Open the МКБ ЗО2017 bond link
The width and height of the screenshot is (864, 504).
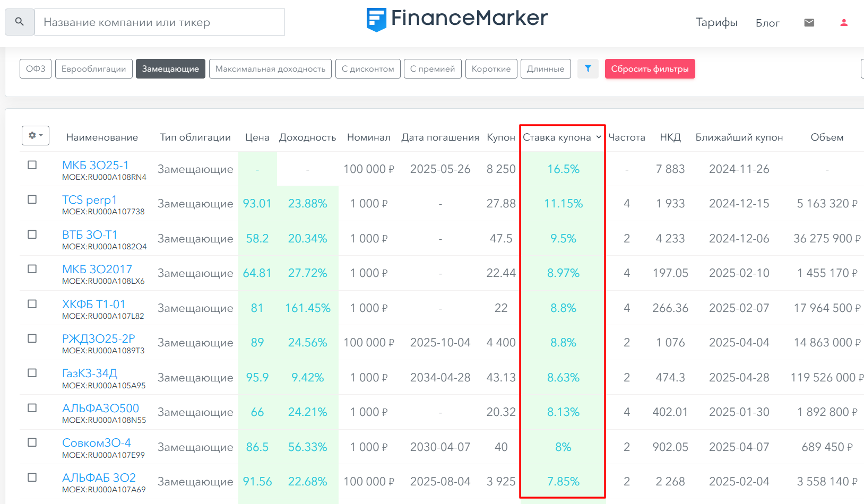point(97,269)
